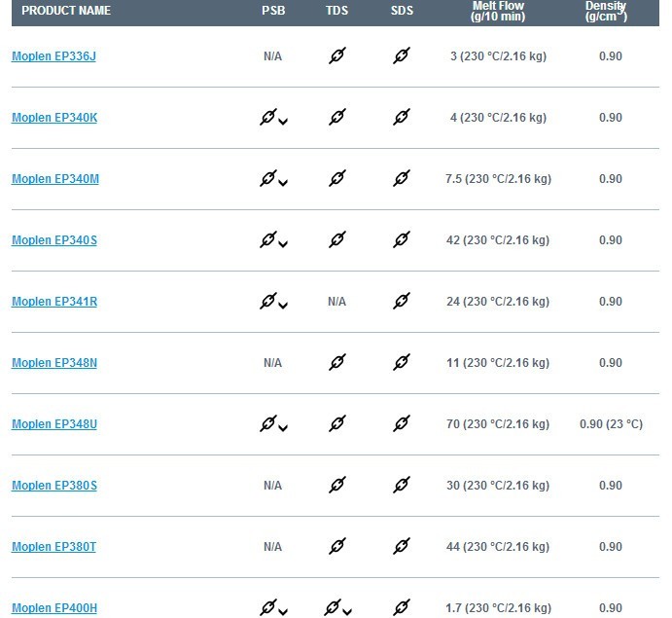Open SDS link icon for Moplen EP380T

point(402,546)
